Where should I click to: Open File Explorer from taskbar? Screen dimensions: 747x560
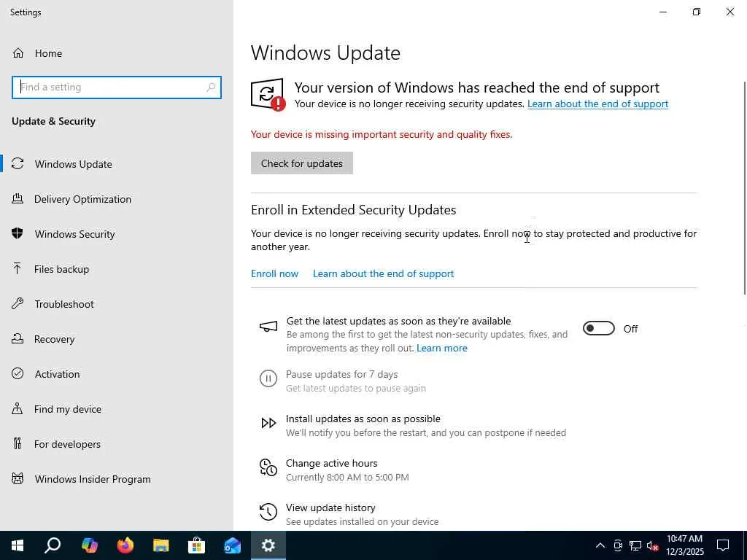(161, 545)
